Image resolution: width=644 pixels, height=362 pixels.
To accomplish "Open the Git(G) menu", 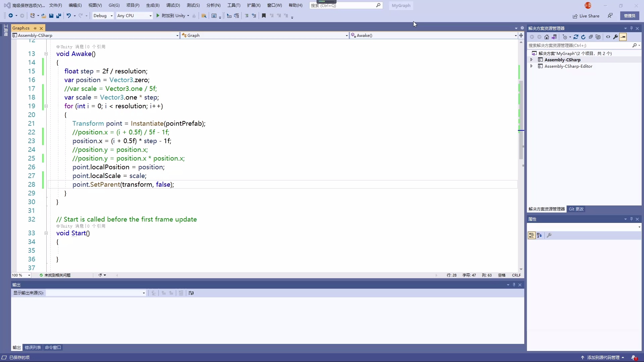I will (114, 5).
